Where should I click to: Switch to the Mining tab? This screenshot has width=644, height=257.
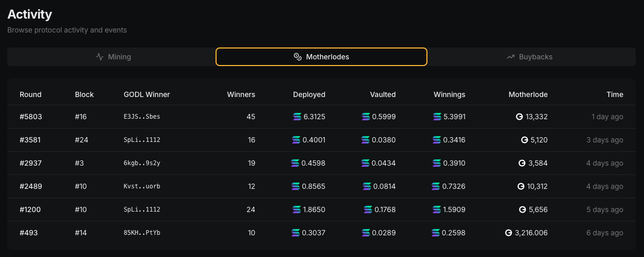point(113,57)
